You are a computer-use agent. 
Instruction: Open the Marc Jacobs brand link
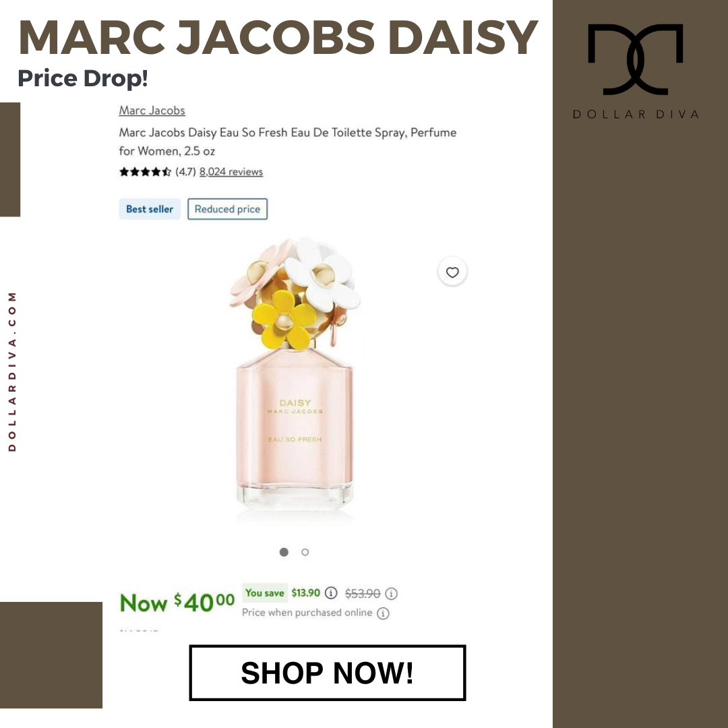tap(152, 111)
